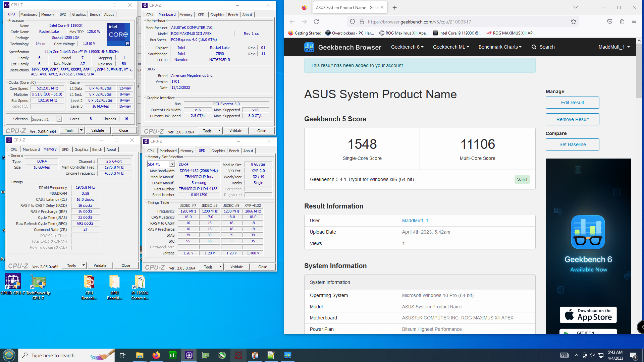Open the MaddMutt_1 account dropdown
The width and height of the screenshot is (644, 362).
pos(614,47)
